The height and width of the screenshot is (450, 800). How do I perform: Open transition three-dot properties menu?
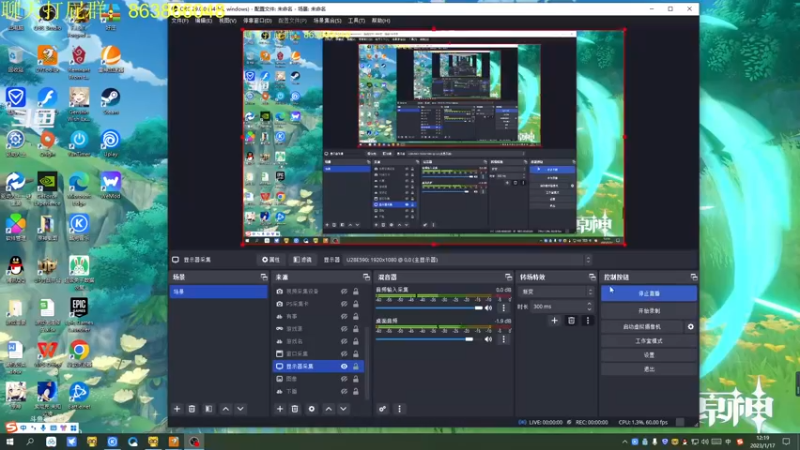(x=588, y=320)
